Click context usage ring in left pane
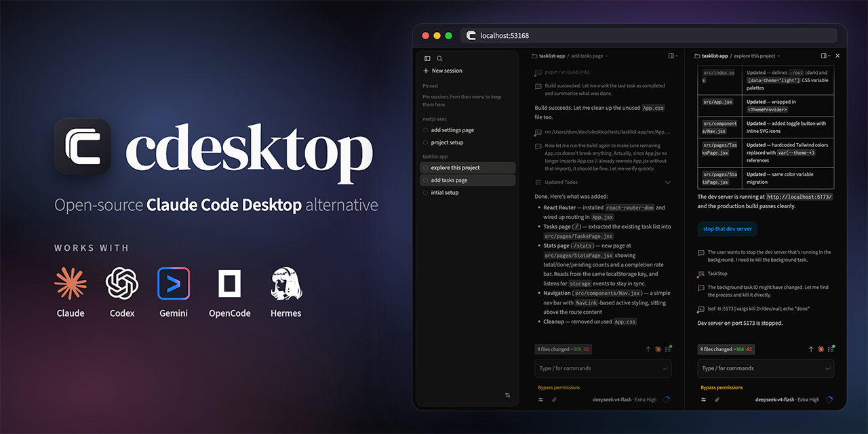Image resolution: width=868 pixels, height=434 pixels. [x=666, y=399]
